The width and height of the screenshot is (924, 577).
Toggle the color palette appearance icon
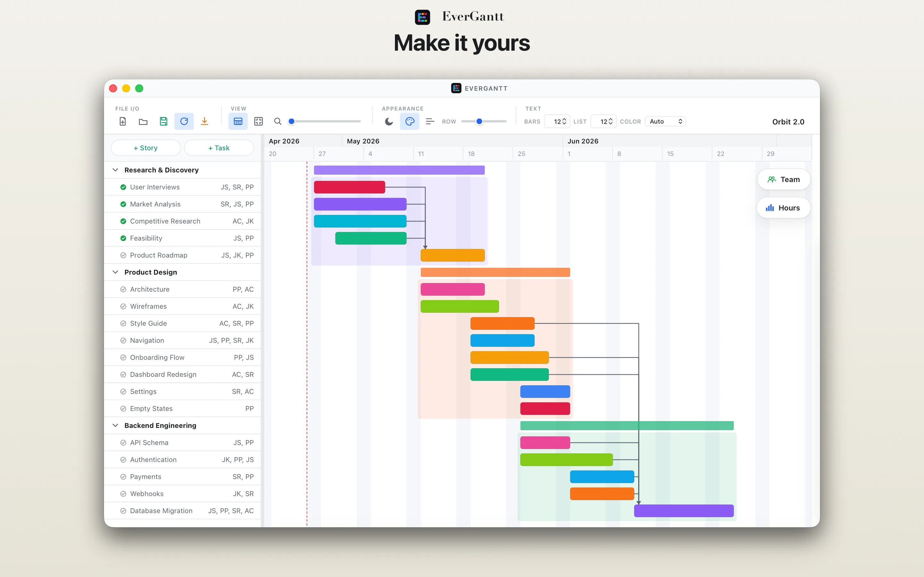point(410,121)
